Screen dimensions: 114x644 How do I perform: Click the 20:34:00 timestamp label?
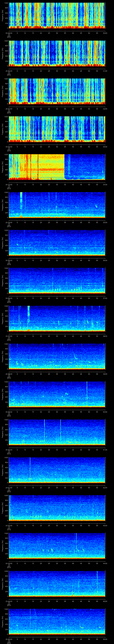[9, 223]
